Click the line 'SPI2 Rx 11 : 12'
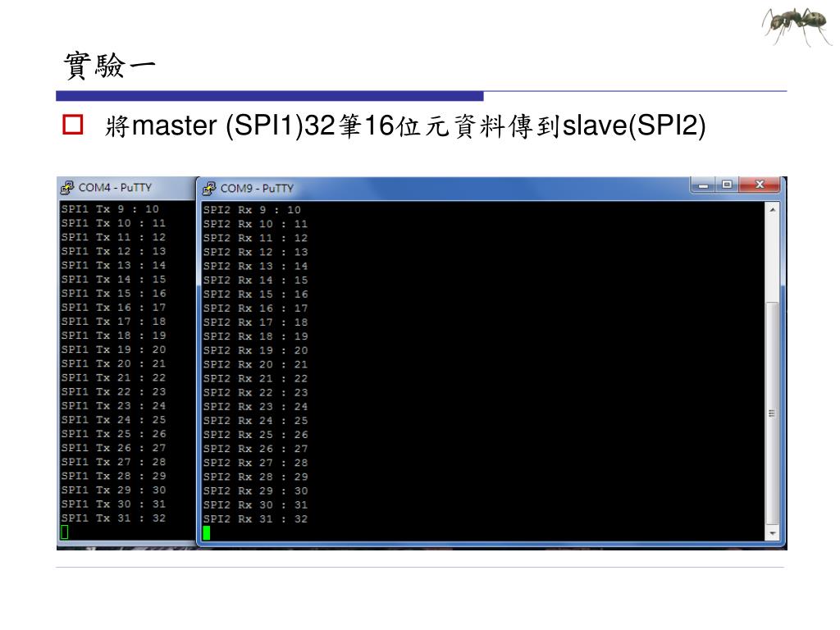The width and height of the screenshot is (840, 630). 255,238
